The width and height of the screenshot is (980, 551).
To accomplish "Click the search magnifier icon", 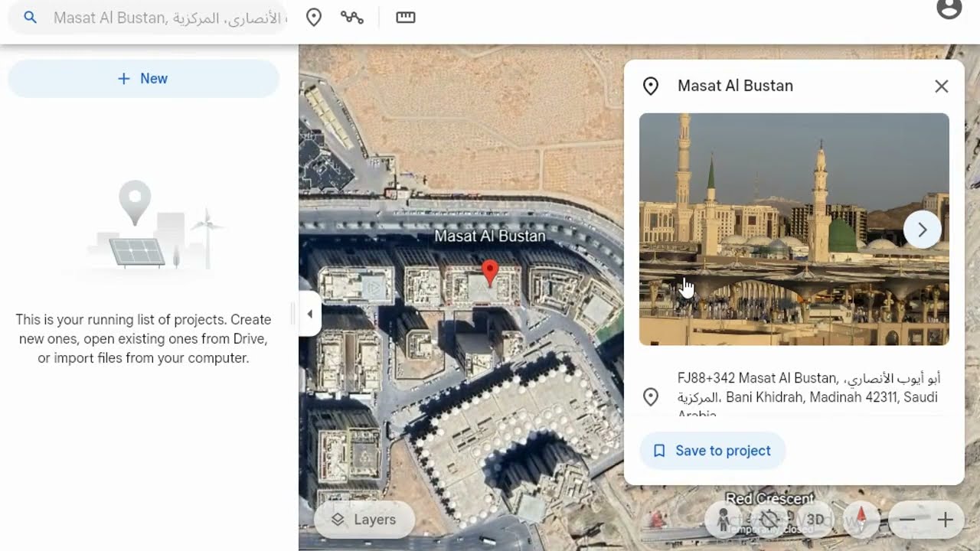I will (31, 18).
